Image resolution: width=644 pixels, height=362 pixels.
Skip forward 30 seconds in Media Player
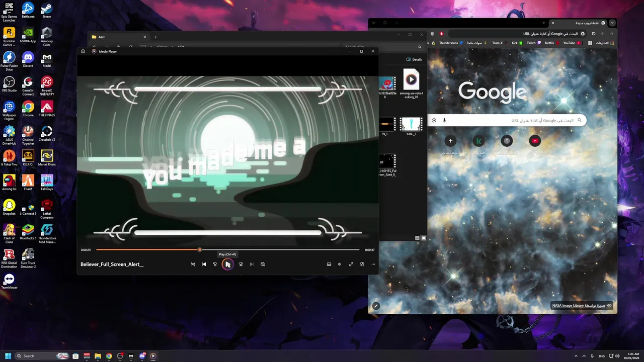(x=240, y=264)
